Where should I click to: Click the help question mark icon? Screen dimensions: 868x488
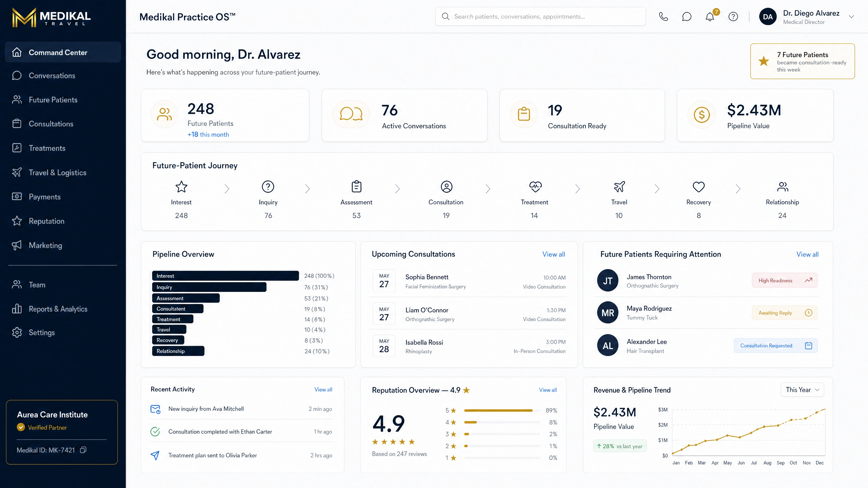[x=733, y=16]
